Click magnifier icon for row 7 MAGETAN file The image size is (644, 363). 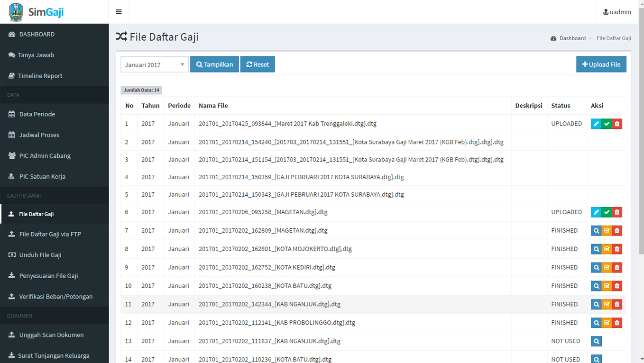(x=596, y=231)
